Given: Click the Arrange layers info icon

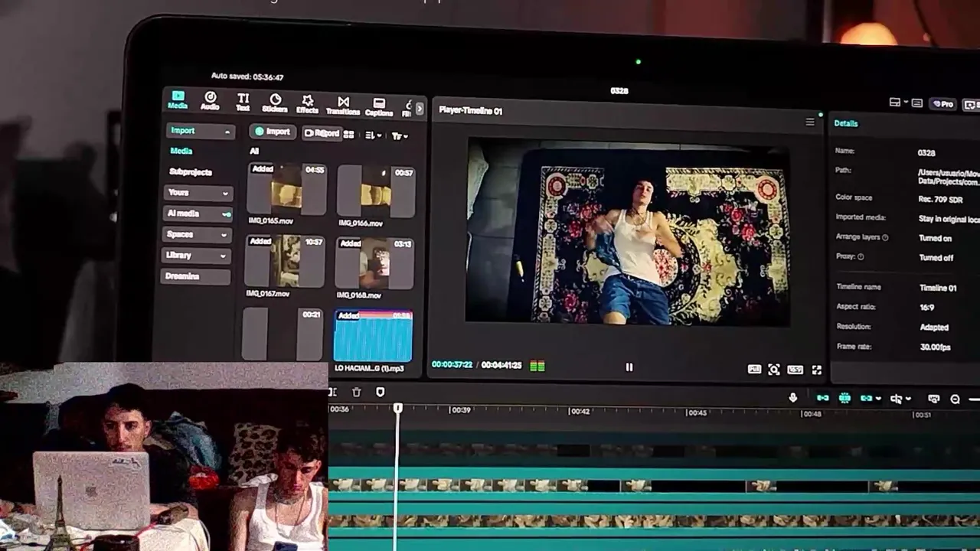Looking at the screenshot, I should pyautogui.click(x=886, y=237).
